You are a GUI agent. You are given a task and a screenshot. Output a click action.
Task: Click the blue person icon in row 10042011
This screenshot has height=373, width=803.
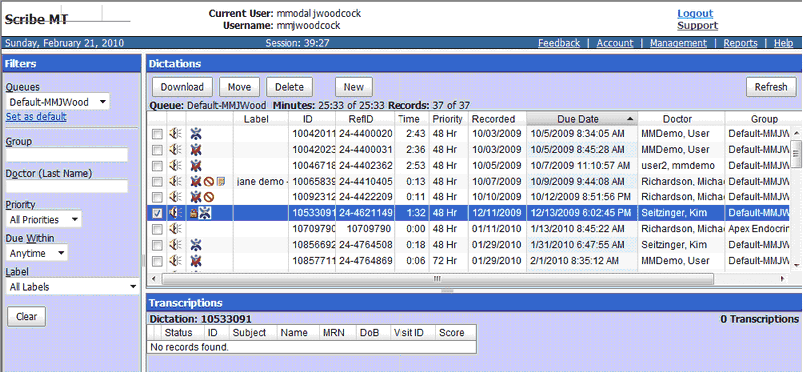click(196, 134)
